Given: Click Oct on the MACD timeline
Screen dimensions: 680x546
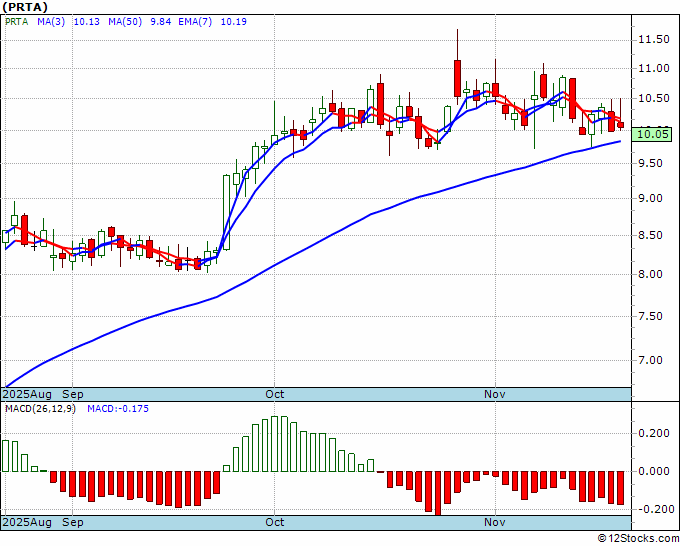Looking at the screenshot, I should coord(275,522).
